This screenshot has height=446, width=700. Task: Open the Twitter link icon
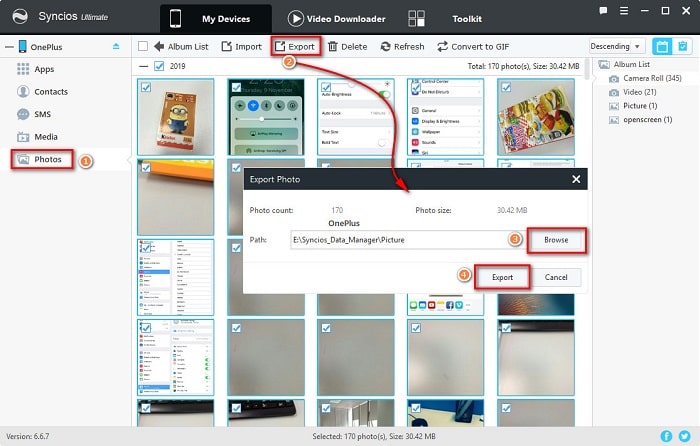(684, 436)
